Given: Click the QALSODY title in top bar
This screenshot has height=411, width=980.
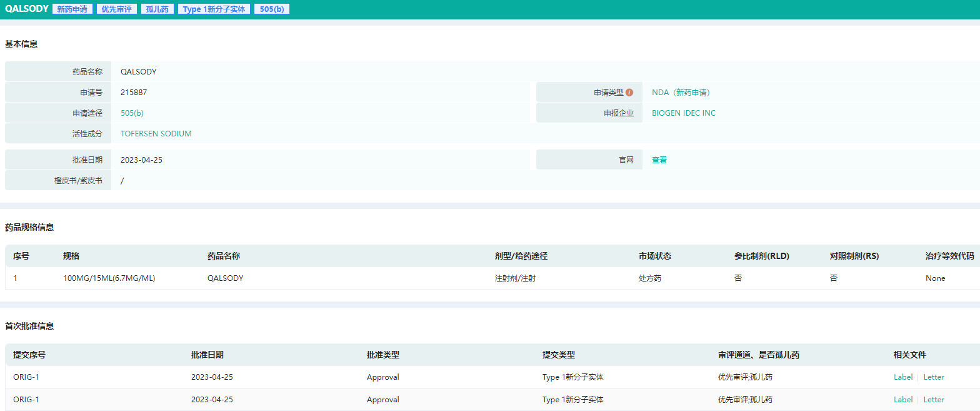Looking at the screenshot, I should 26,9.
